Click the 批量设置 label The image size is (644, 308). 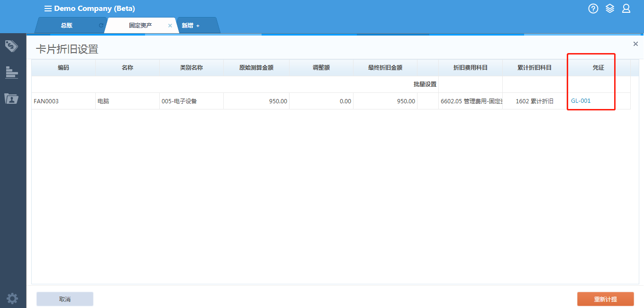[x=425, y=84]
